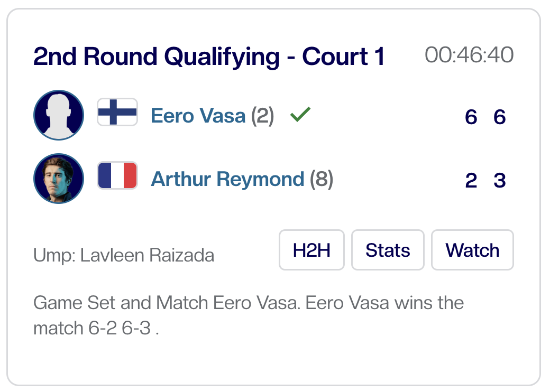Viewport: 550px width, 392px height.
Task: Open the Arthur Reymond player link
Action: pyautogui.click(x=228, y=179)
